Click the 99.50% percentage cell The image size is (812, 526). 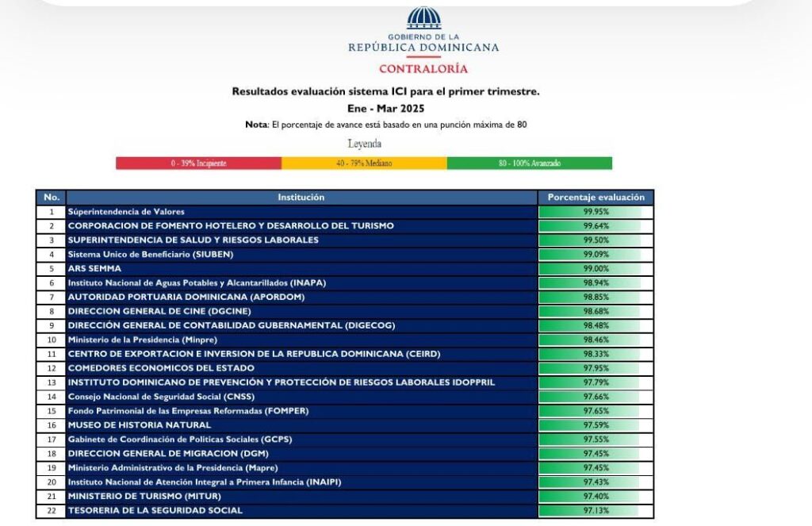[596, 240]
